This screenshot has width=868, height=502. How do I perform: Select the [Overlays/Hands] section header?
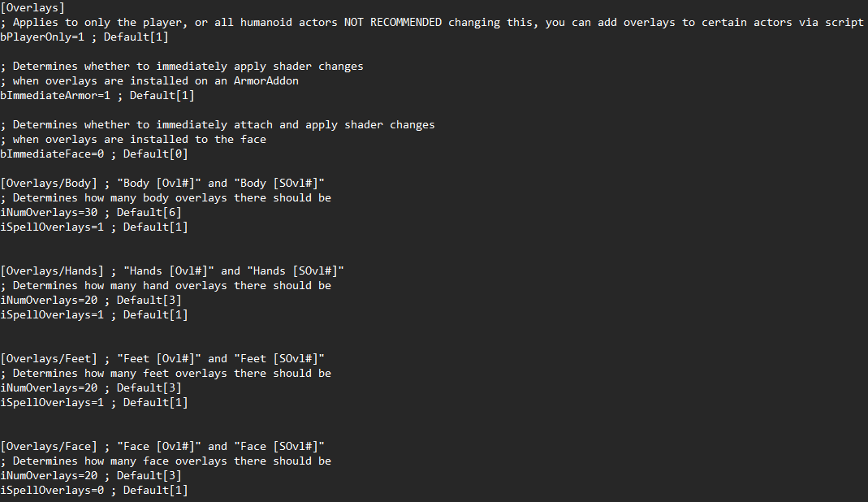[x=52, y=271]
